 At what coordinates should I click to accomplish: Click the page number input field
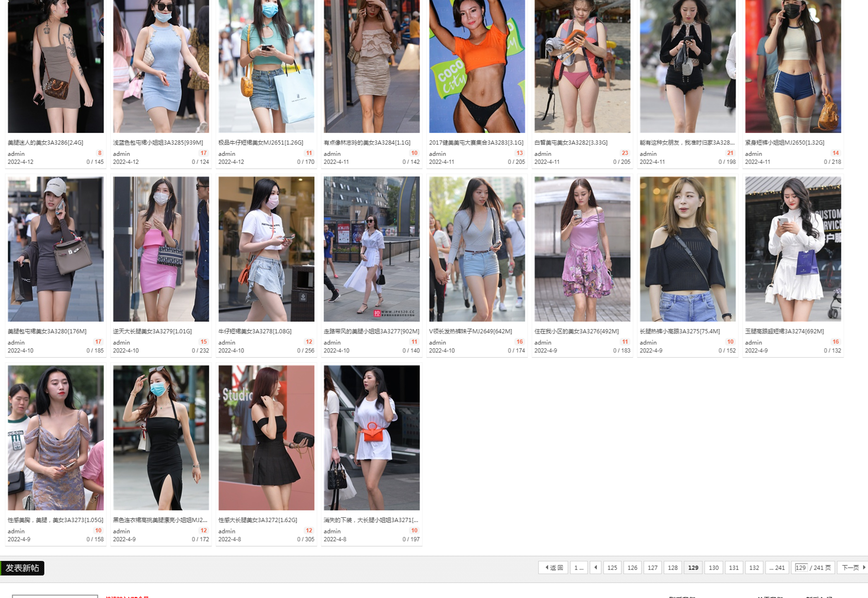pyautogui.click(x=801, y=568)
